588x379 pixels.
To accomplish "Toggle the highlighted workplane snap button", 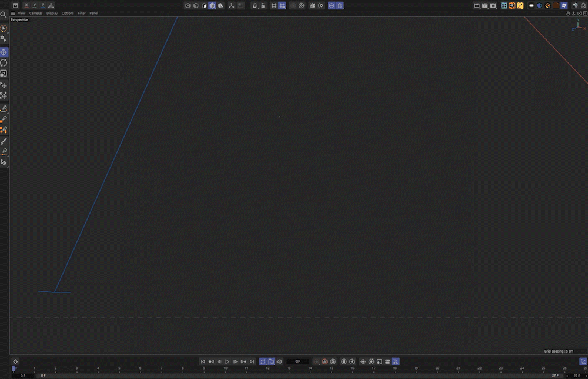I will coord(282,6).
